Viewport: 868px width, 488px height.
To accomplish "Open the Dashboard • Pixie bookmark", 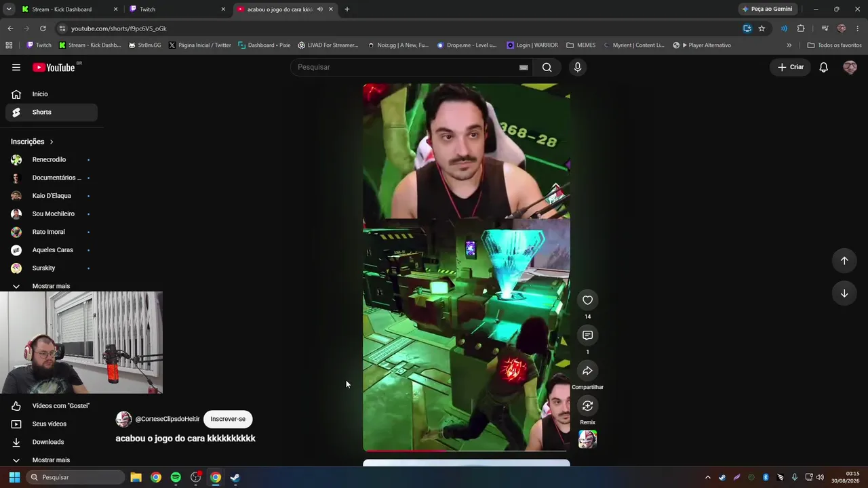I will click(264, 45).
